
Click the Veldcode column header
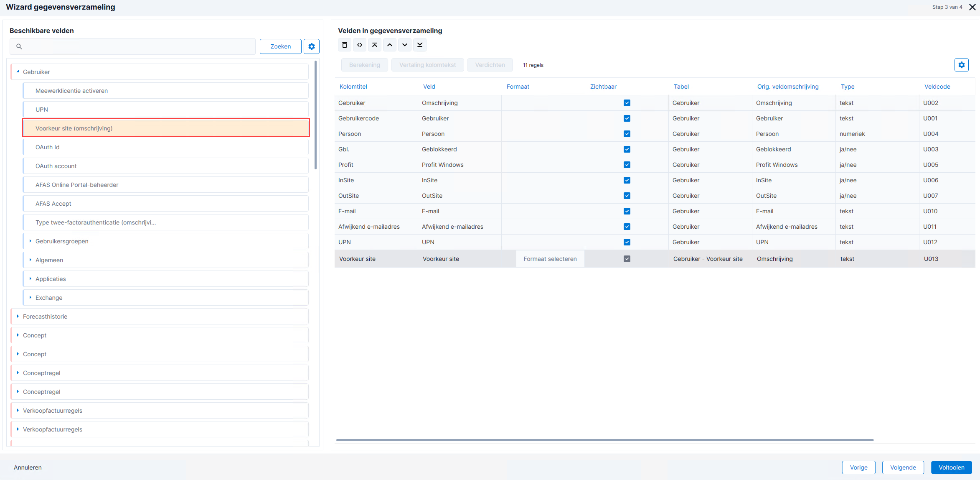coord(937,87)
